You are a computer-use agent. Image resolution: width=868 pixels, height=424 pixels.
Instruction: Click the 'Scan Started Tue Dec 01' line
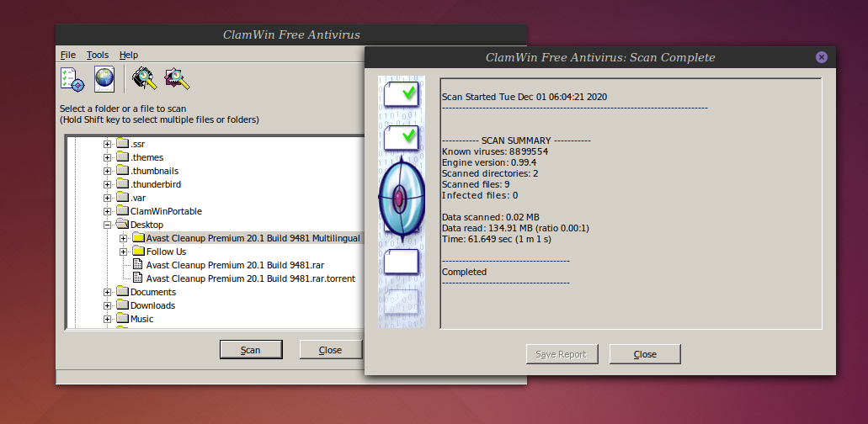point(525,97)
